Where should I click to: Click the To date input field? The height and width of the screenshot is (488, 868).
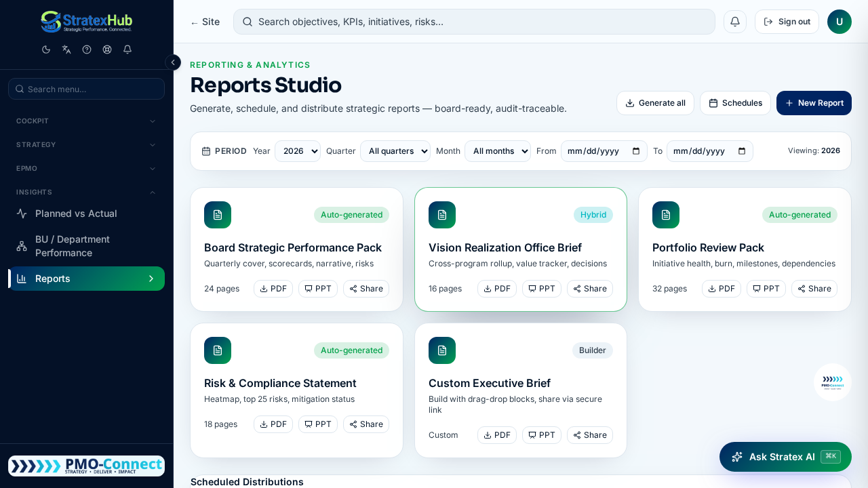(710, 151)
